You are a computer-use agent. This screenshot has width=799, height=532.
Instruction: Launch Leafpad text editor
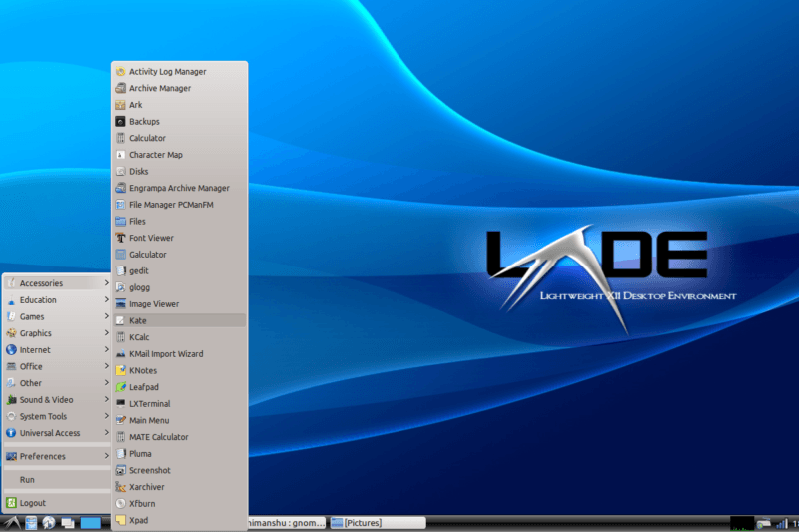pyautogui.click(x=179, y=387)
